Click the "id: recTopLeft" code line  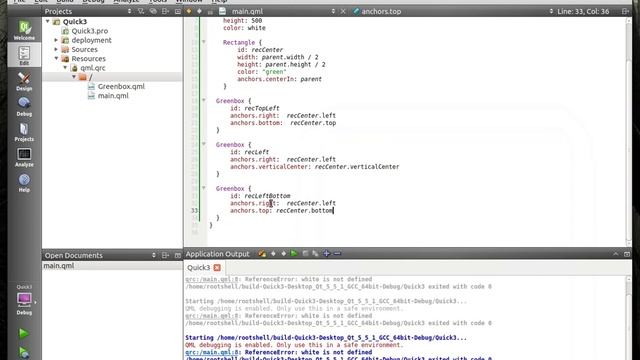coord(255,108)
